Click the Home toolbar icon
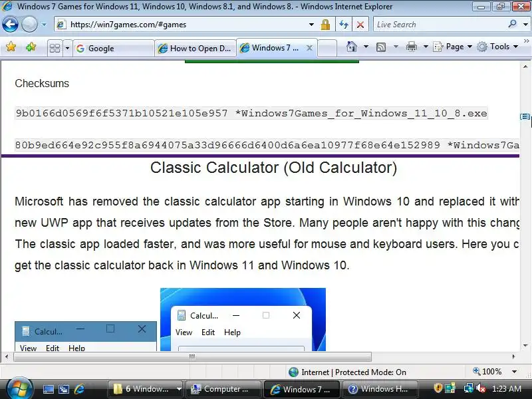Image resolution: width=532 pixels, height=399 pixels. pos(352,47)
